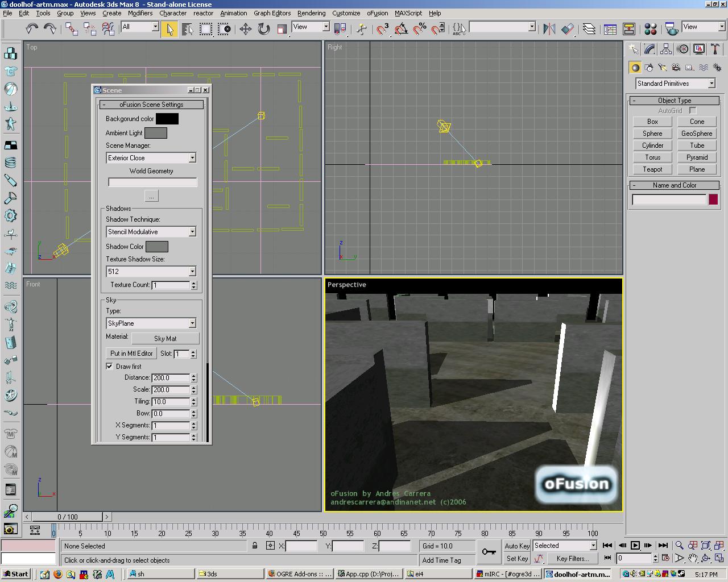Image resolution: width=728 pixels, height=582 pixels.
Task: Choose the Select and Uniform Scale tool
Action: coord(282,28)
